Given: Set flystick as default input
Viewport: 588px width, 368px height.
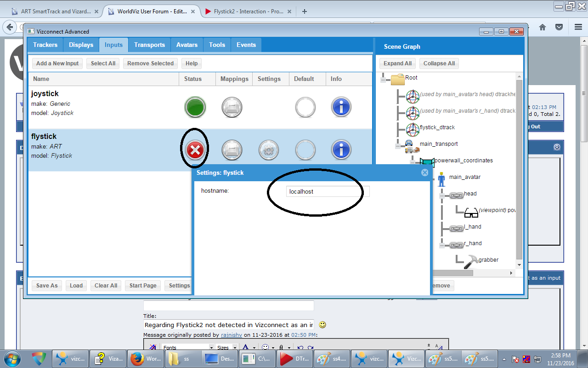Looking at the screenshot, I should click(x=305, y=150).
